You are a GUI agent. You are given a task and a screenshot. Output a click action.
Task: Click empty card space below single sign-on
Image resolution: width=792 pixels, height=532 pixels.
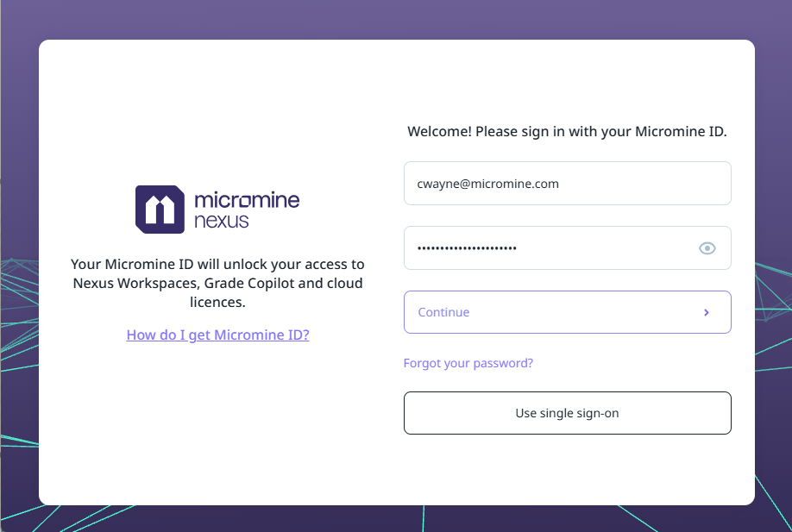click(x=567, y=470)
